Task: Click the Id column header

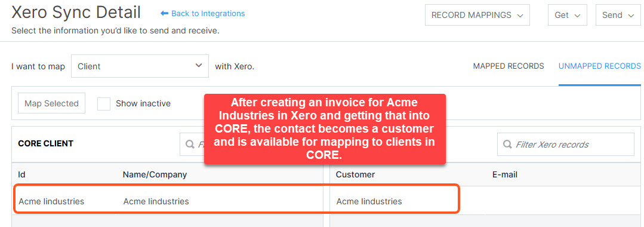Action: click(21, 175)
